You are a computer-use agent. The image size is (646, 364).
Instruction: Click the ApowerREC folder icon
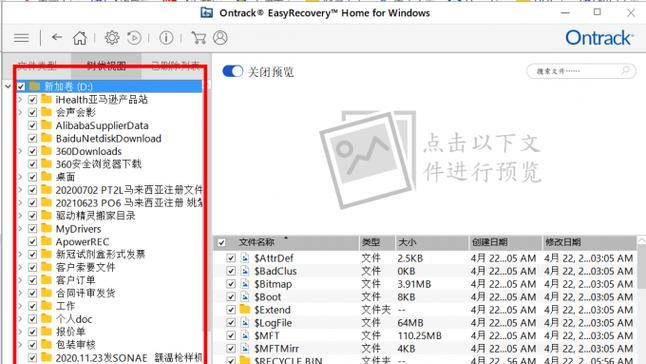click(47, 241)
